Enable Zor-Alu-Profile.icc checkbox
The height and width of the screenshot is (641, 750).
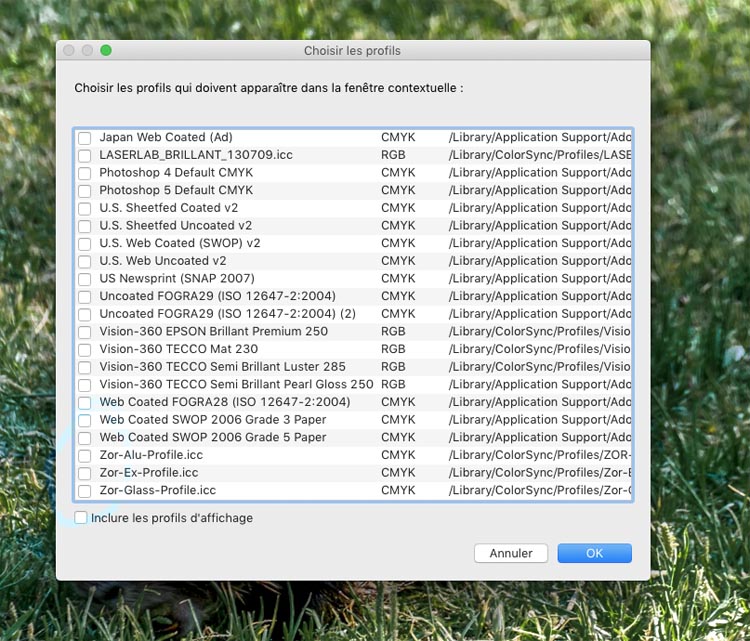pos(85,456)
